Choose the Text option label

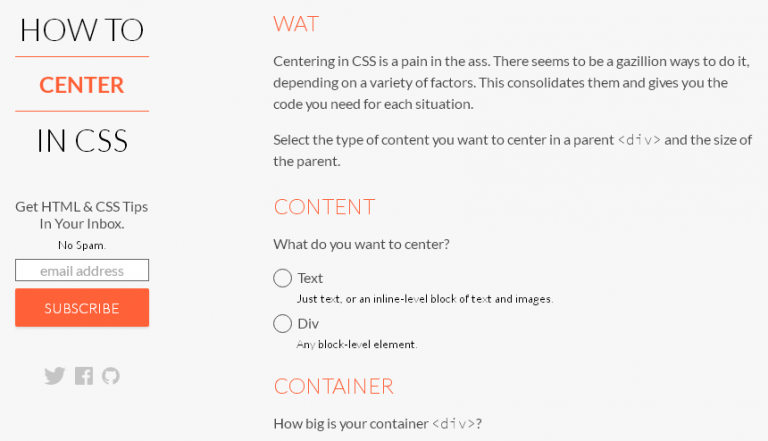click(x=310, y=278)
